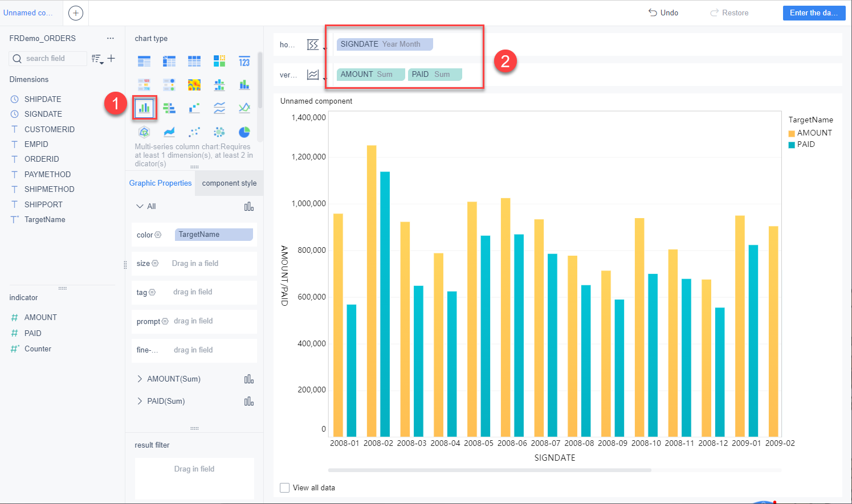Select the SIGNDATE Year Month pill
Viewport: 852px width, 504px height.
[385, 44]
